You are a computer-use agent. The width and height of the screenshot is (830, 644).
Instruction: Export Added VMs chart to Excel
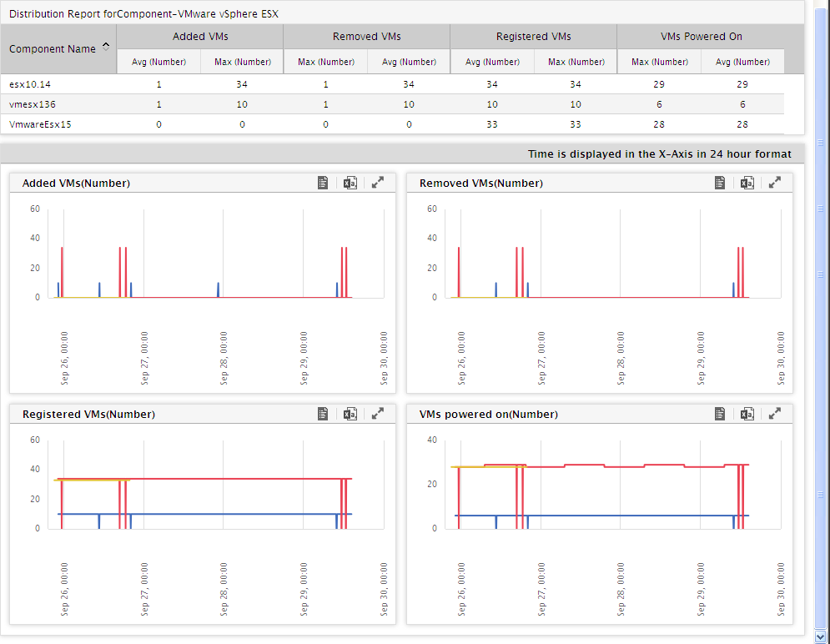click(x=350, y=183)
